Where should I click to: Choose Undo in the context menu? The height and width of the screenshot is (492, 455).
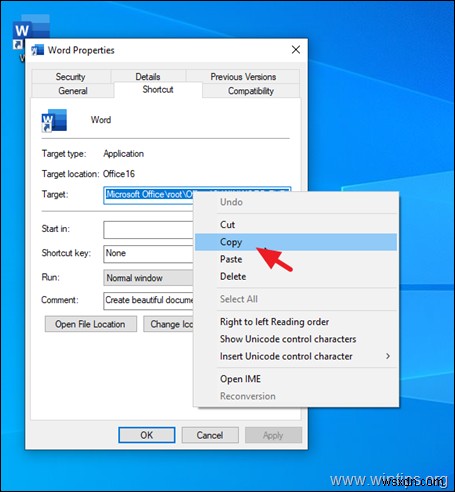296,202
